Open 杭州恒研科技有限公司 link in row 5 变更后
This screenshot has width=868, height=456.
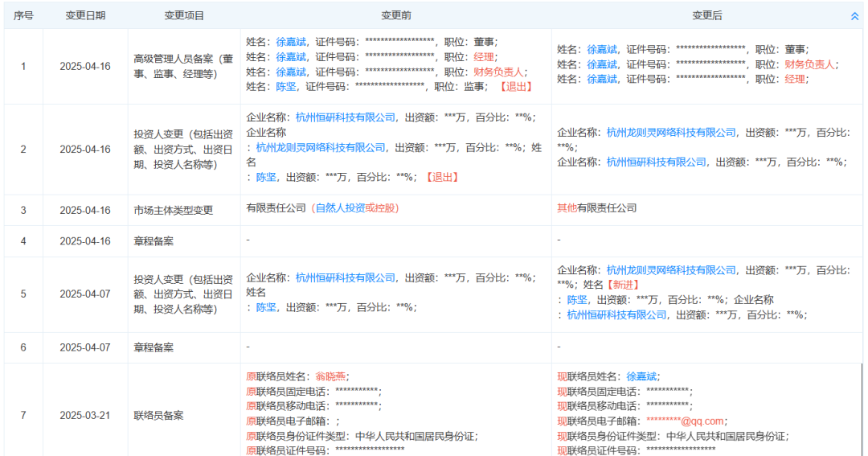[616, 315]
